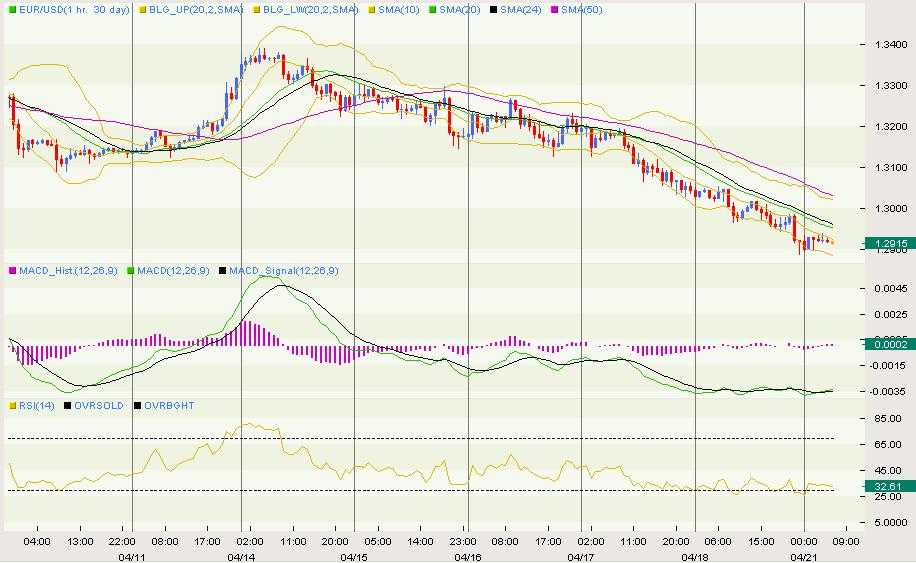This screenshot has width=916, height=563.
Task: Click the 23:00 time label
Action: click(463, 542)
